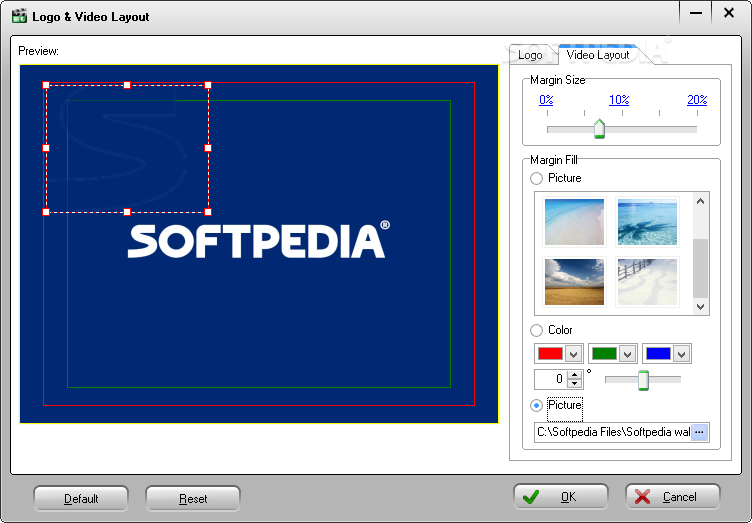This screenshot has width=752, height=523.
Task: Click the blue color swatch
Action: (x=658, y=354)
